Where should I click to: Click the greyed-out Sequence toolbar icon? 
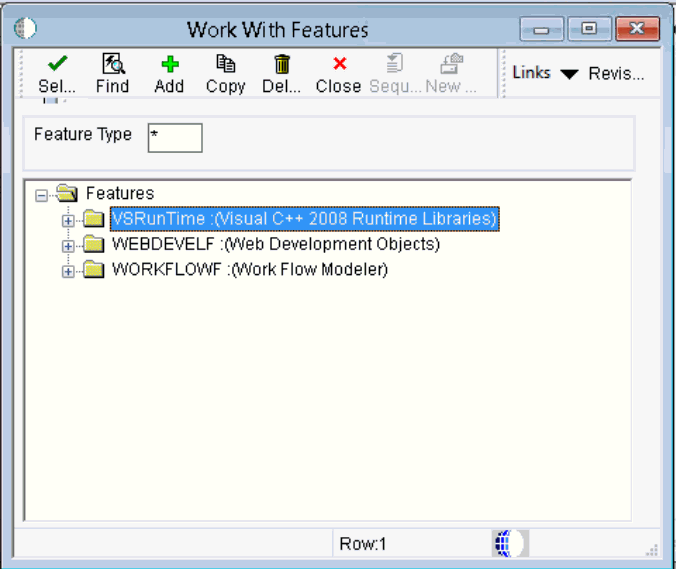tap(394, 63)
